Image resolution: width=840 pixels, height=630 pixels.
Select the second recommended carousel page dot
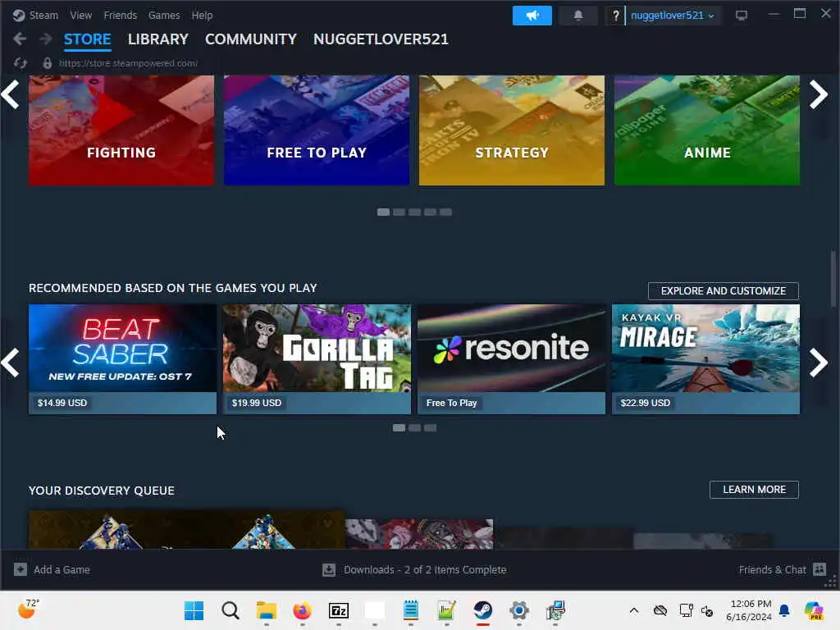tap(414, 427)
